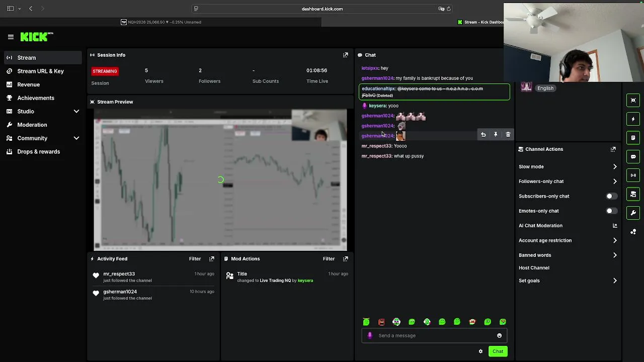Click the STREAMING status badge
Screen dimensions: 644x362
click(105, 71)
